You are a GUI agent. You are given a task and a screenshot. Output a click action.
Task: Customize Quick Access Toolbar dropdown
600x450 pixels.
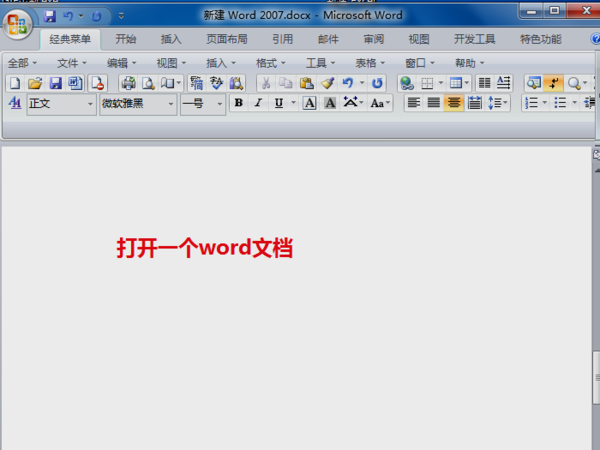(121, 16)
